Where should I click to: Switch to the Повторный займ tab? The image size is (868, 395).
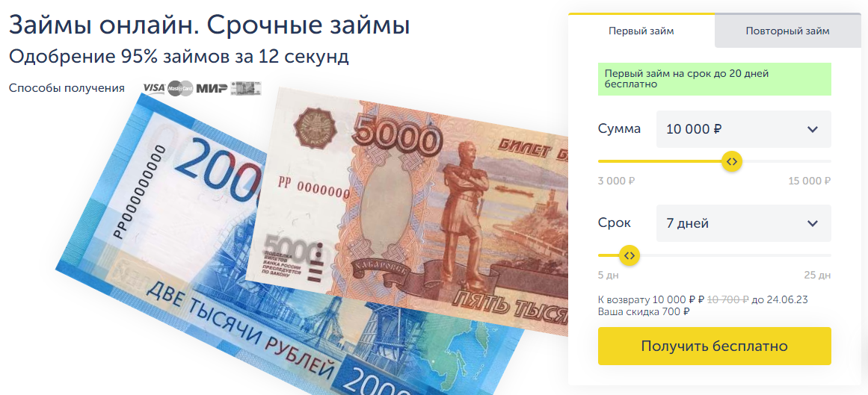[x=787, y=31]
